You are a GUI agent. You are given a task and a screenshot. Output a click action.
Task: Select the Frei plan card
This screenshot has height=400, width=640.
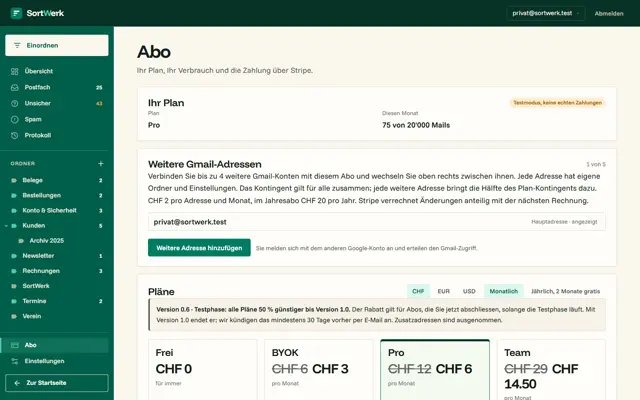pyautogui.click(x=203, y=370)
